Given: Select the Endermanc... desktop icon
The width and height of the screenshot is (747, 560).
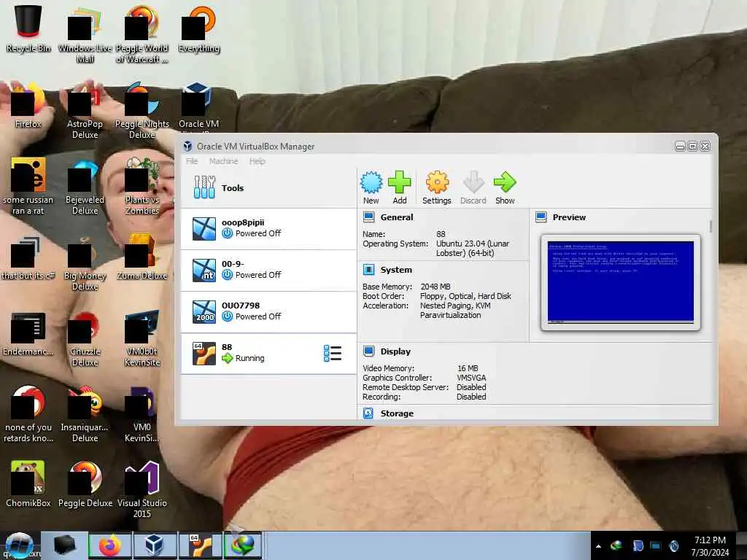Looking at the screenshot, I should pos(28,333).
